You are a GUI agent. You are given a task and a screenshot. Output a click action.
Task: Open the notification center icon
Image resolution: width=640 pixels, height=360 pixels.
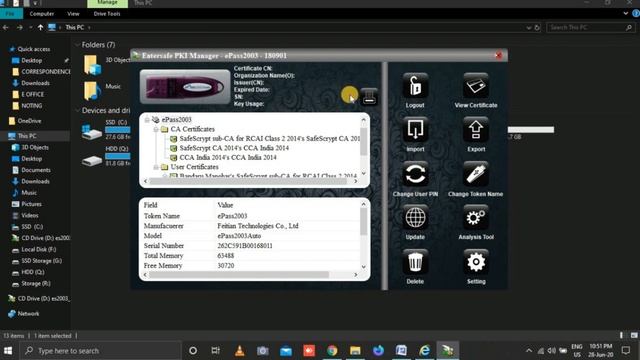[626, 350]
